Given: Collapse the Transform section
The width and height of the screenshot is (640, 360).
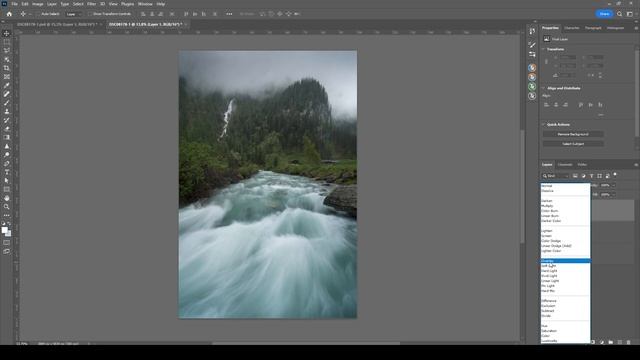Looking at the screenshot, I should (543, 49).
